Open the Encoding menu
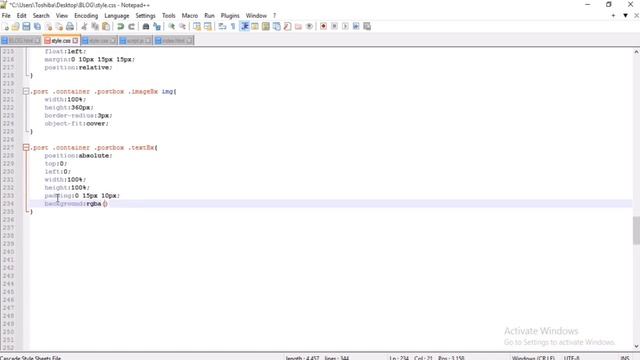 coord(86,16)
